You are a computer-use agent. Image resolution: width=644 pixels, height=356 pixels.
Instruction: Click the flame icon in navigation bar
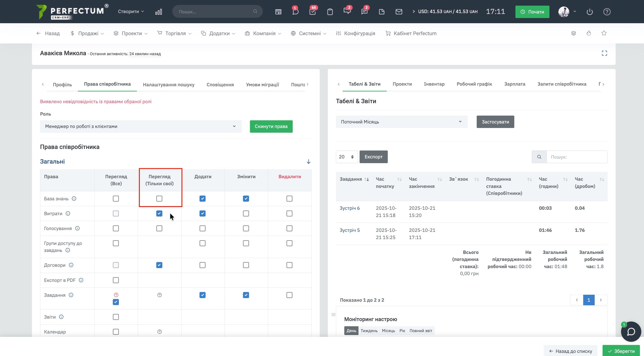[589, 33]
